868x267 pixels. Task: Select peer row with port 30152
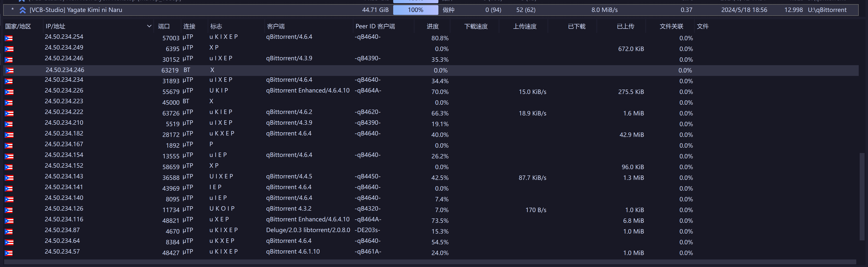(431, 60)
